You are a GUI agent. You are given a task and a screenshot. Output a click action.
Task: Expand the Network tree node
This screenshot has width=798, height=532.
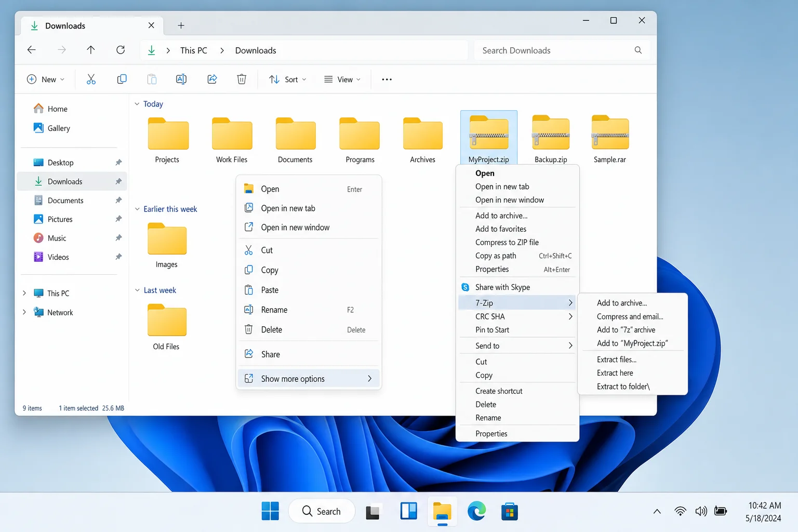click(x=24, y=312)
